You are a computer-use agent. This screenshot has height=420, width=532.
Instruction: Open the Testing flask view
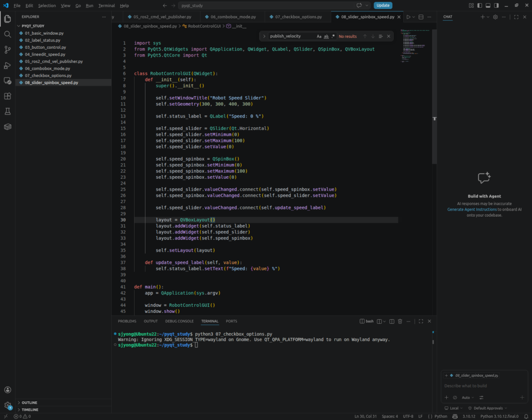[x=7, y=111]
